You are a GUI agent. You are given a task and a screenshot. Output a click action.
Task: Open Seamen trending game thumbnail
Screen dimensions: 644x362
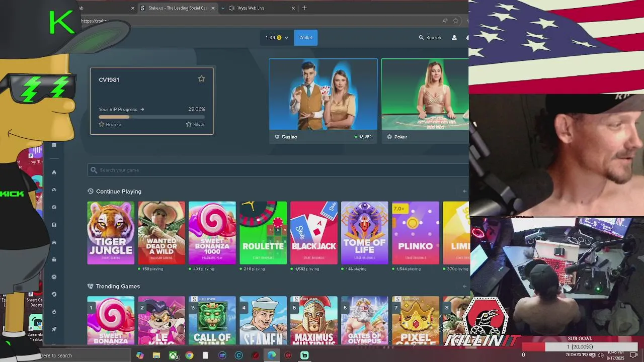263,321
